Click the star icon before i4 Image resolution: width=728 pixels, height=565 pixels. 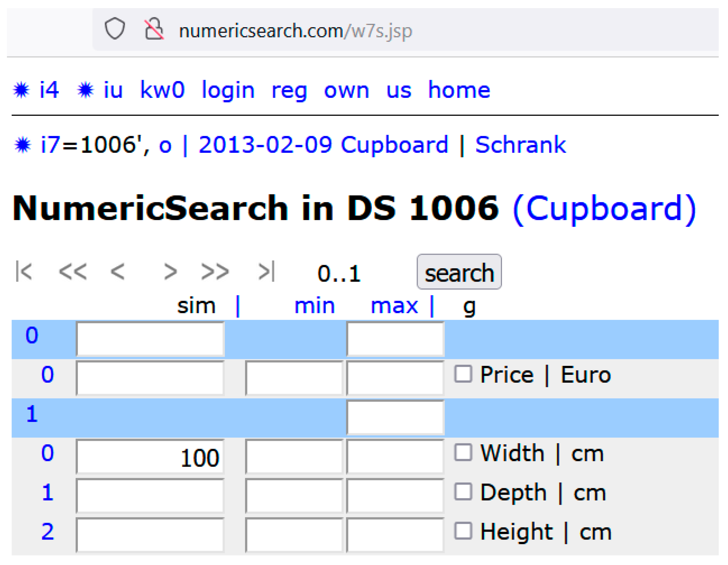21,90
